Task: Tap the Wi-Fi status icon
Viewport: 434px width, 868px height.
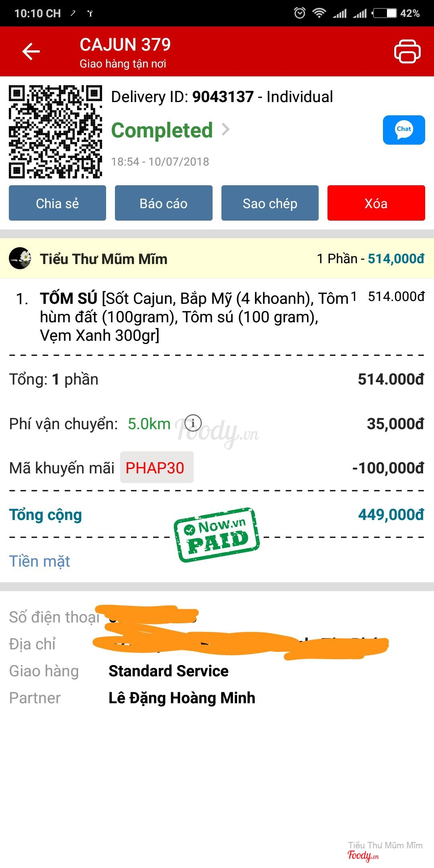Action: point(319,13)
